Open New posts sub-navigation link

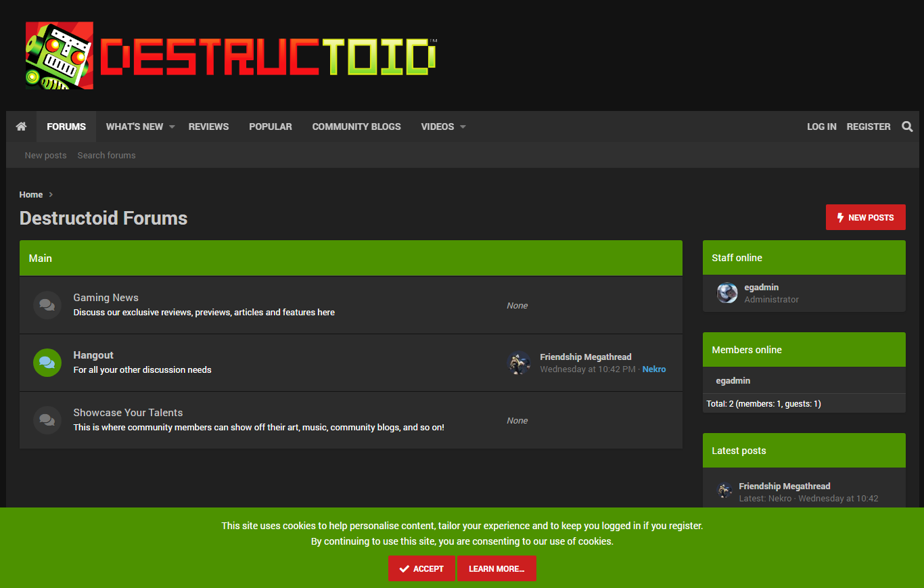(x=46, y=155)
